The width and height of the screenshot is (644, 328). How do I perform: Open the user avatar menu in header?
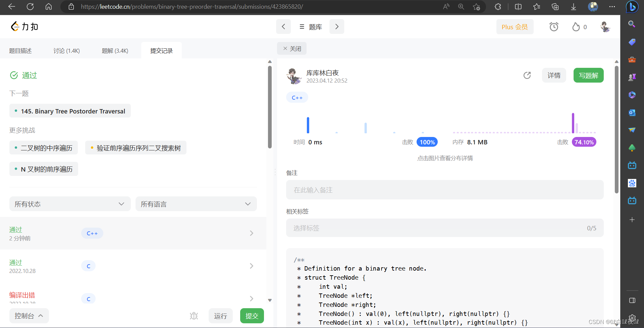605,27
